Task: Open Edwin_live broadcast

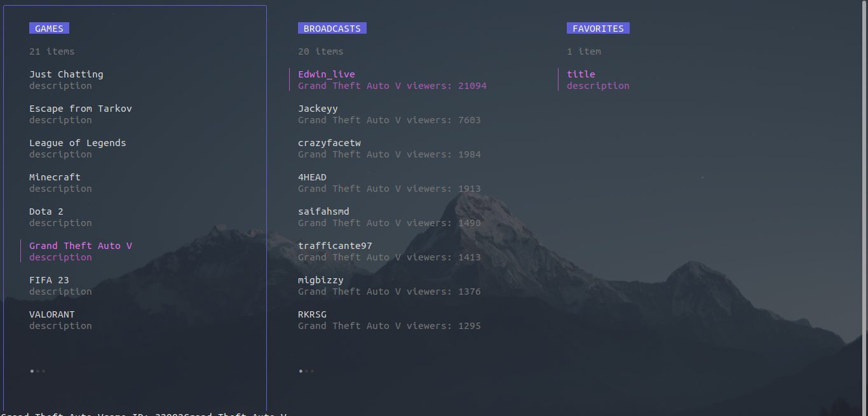Action: click(327, 74)
